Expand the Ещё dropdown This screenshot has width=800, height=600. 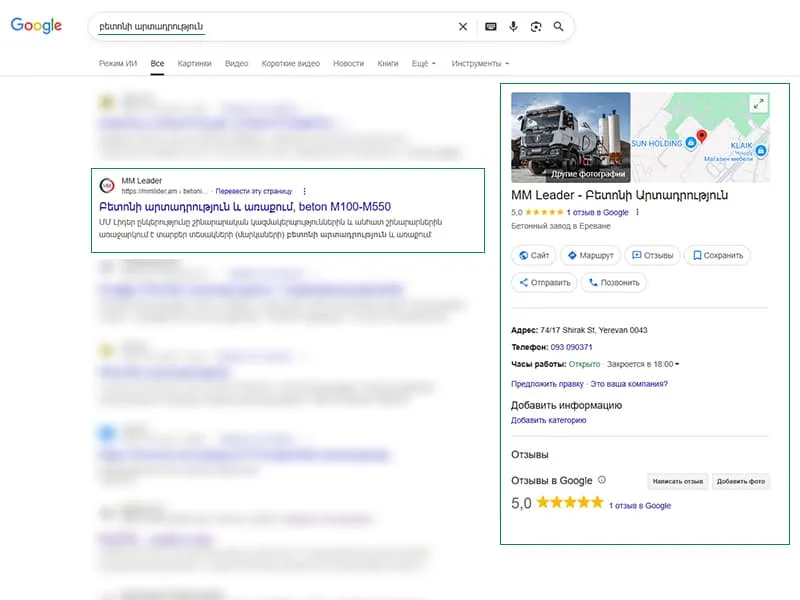pyautogui.click(x=423, y=63)
